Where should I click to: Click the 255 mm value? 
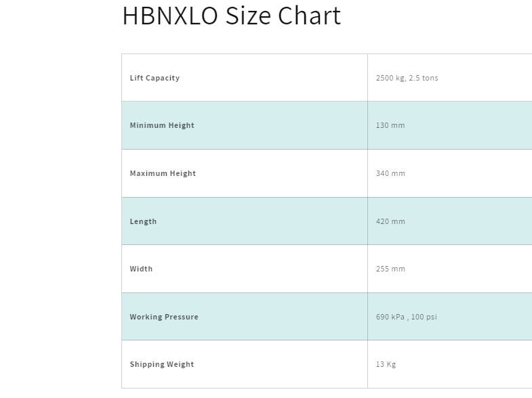click(x=390, y=269)
